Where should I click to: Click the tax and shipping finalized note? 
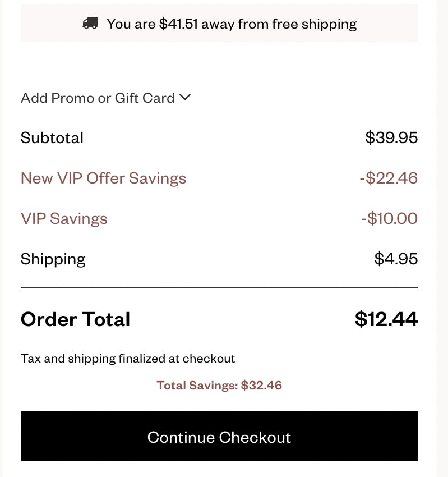pyautogui.click(x=128, y=359)
